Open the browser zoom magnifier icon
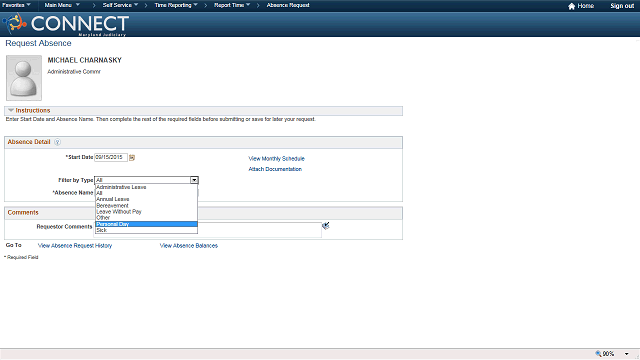Viewport: 640px width, 360px height. pos(598,353)
